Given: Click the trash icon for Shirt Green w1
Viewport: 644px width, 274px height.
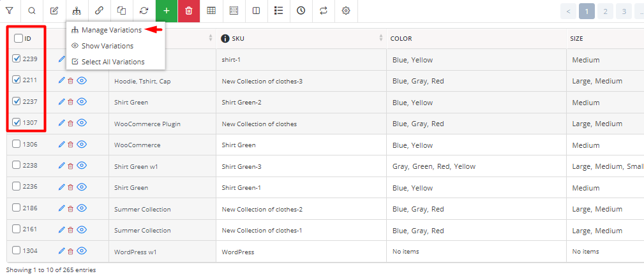Looking at the screenshot, I should 71,166.
